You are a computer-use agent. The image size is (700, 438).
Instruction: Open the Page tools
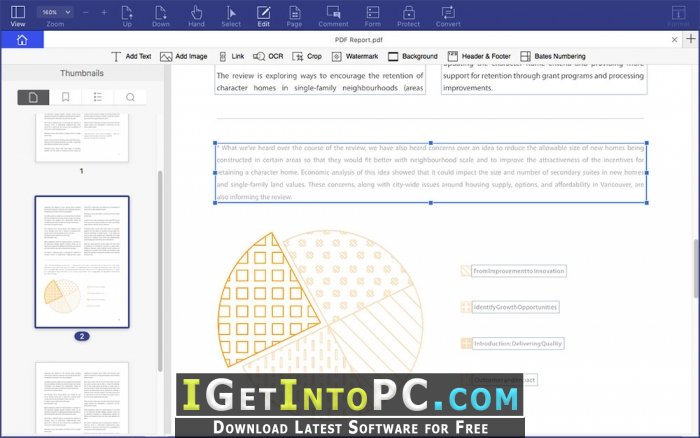(294, 17)
